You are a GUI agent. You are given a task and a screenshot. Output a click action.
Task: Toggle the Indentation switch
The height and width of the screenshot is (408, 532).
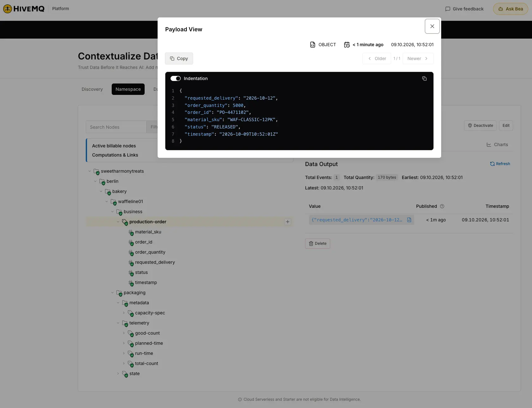(176, 78)
